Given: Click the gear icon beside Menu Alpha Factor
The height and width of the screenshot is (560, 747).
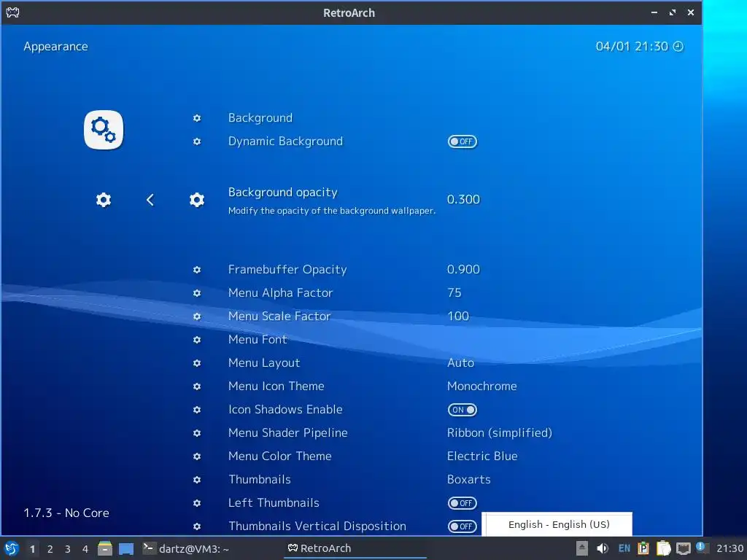Looking at the screenshot, I should pyautogui.click(x=197, y=293).
